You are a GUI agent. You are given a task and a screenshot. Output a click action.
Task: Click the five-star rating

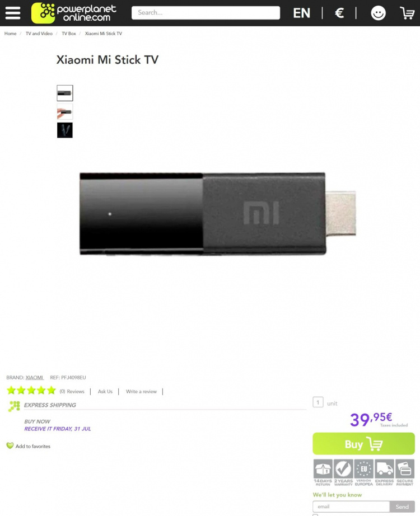[31, 391]
